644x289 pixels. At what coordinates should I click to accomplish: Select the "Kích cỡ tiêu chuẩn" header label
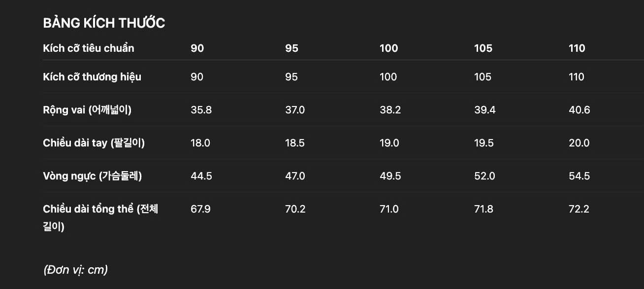pos(89,48)
